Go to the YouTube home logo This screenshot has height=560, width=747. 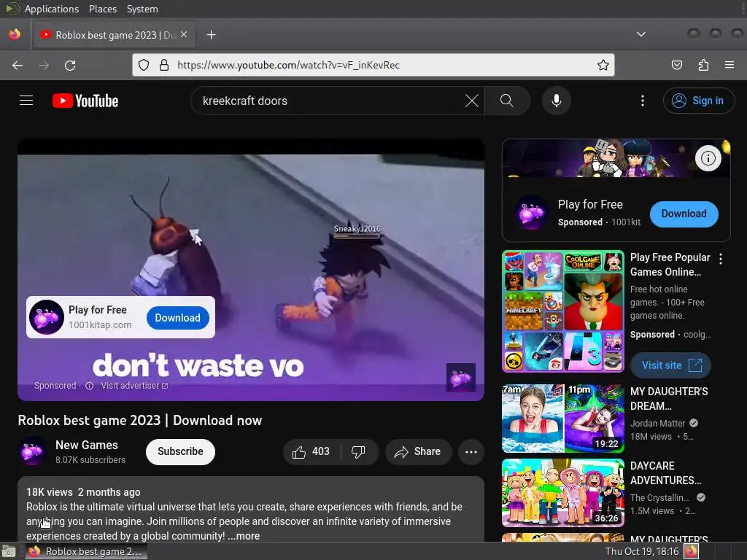click(x=85, y=101)
